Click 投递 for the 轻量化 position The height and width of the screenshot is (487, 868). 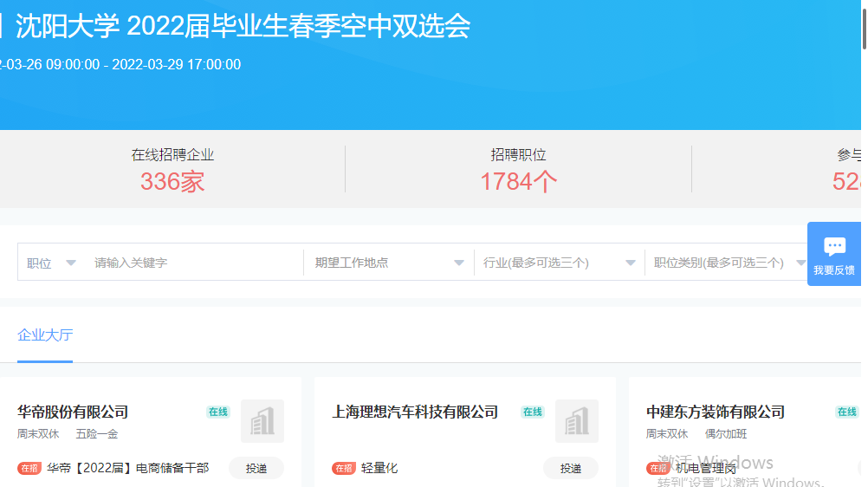(571, 469)
